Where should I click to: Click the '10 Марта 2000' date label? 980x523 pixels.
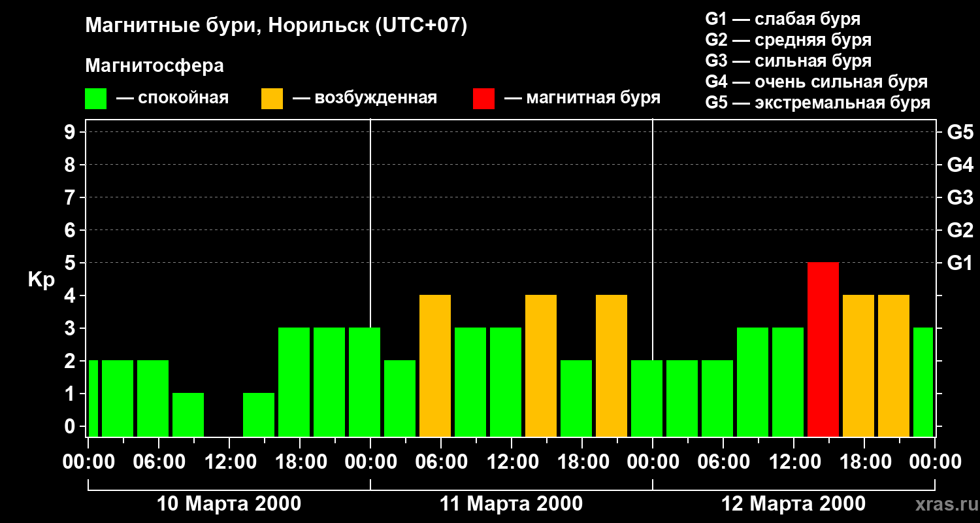click(x=229, y=504)
